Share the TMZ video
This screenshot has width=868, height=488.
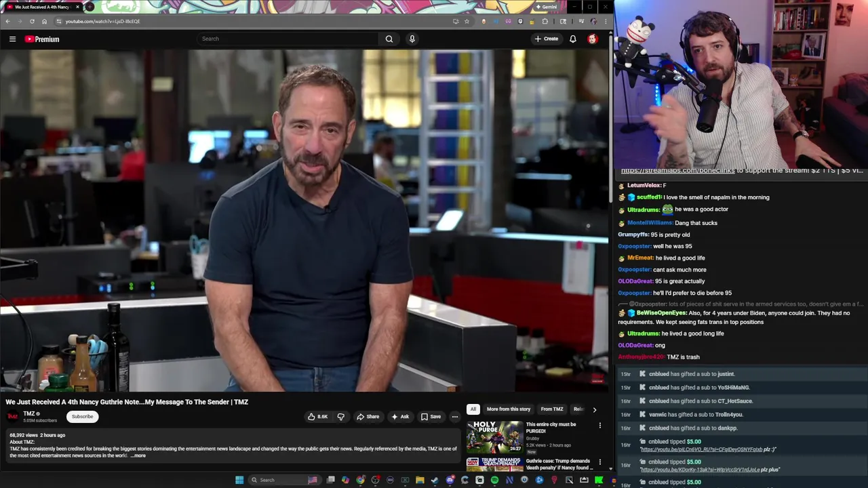click(368, 417)
